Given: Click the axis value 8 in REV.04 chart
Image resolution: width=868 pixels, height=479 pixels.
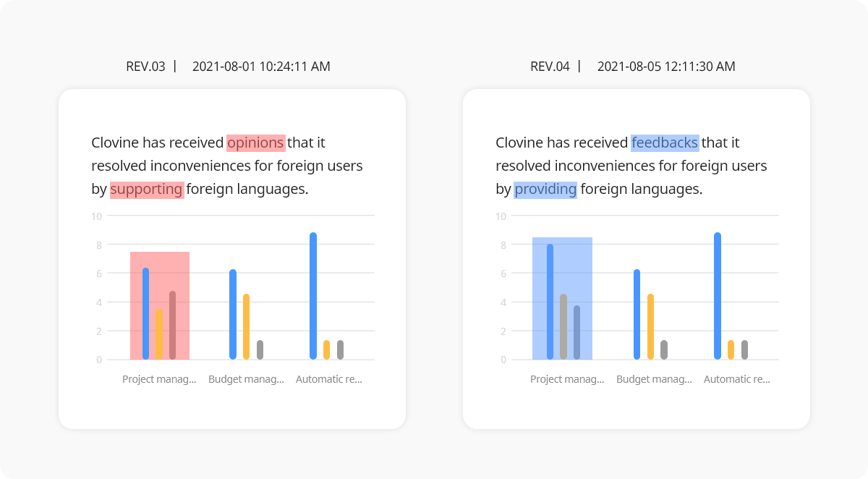Looking at the screenshot, I should [x=503, y=245].
